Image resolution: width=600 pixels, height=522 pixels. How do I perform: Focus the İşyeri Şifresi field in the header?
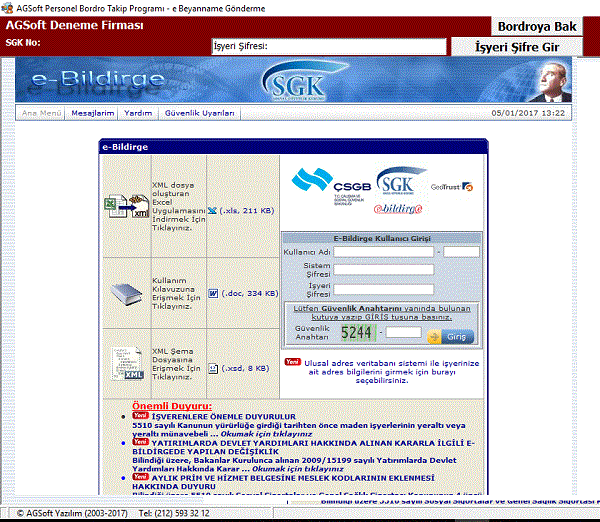tap(329, 46)
